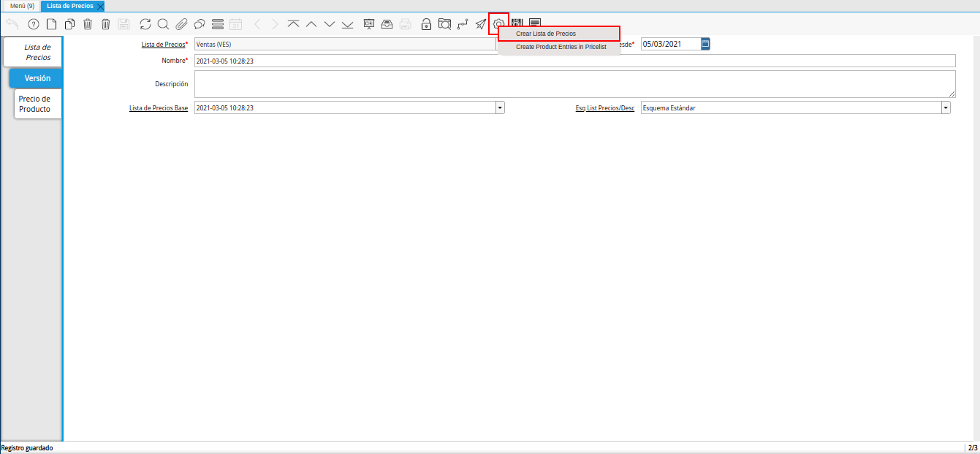Click the Lista de Precios Base combo field
Image resolution: width=980 pixels, height=454 pixels.
345,107
